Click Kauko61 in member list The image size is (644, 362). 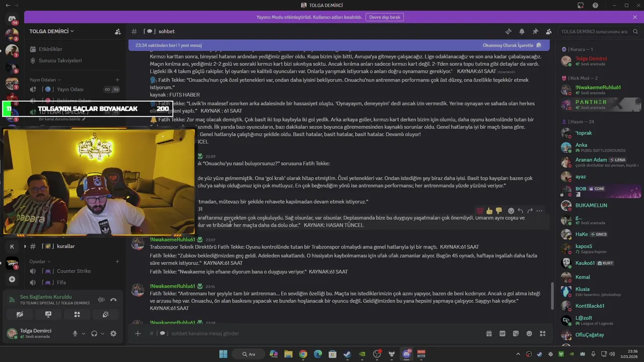[x=600, y=263]
